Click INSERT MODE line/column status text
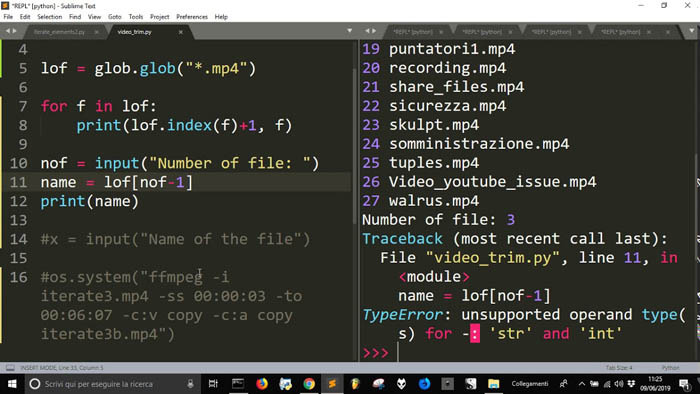This screenshot has width=700, height=394. click(x=62, y=368)
